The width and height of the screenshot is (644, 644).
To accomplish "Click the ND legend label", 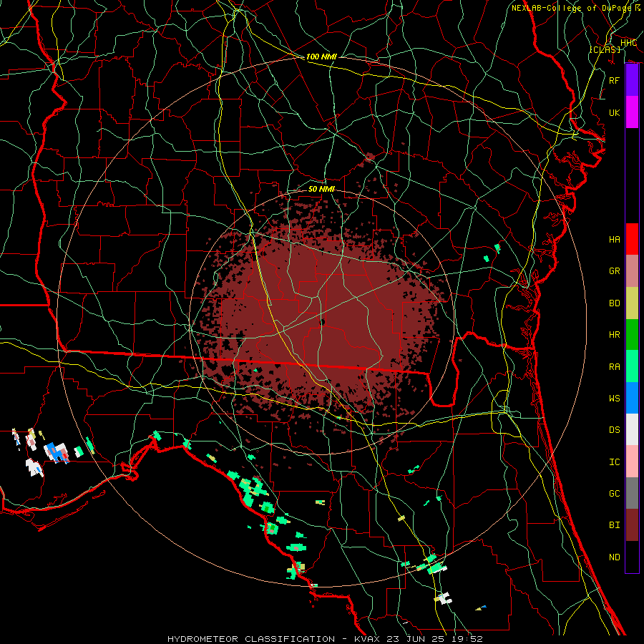I will (x=615, y=557).
